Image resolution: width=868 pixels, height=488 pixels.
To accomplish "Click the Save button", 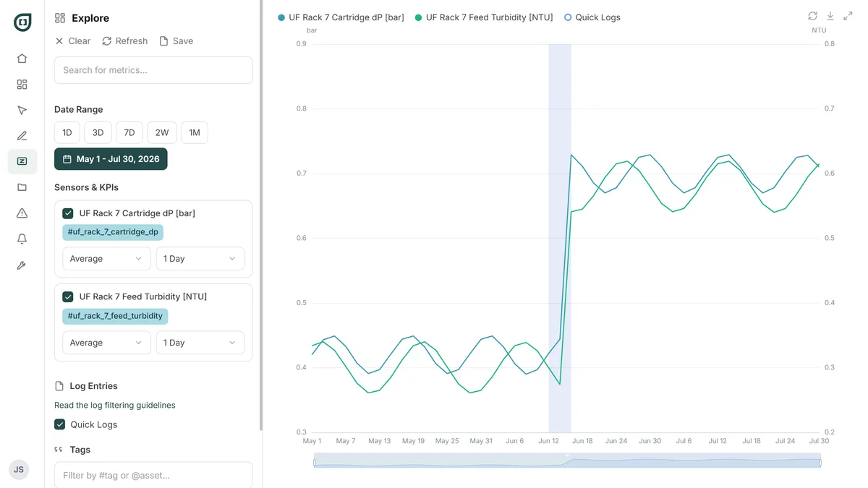I will click(176, 41).
